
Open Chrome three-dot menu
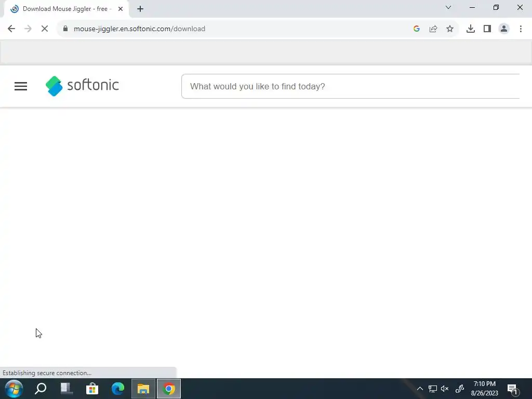click(521, 29)
